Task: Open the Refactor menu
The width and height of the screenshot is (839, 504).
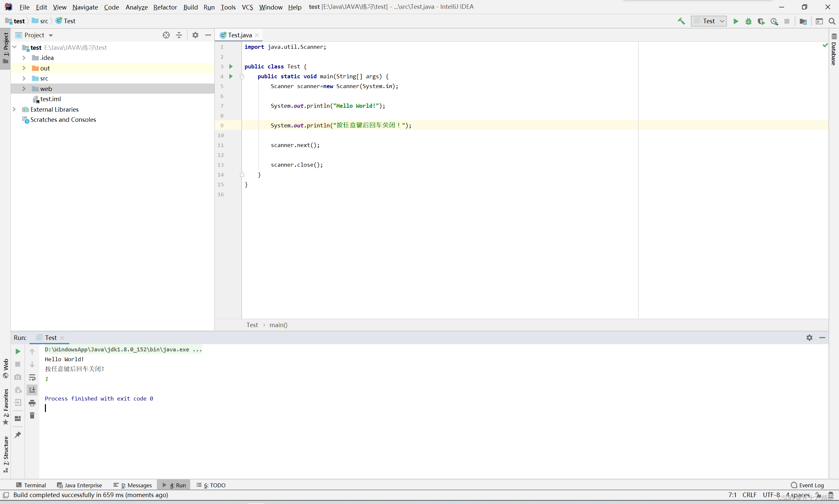Action: (165, 7)
